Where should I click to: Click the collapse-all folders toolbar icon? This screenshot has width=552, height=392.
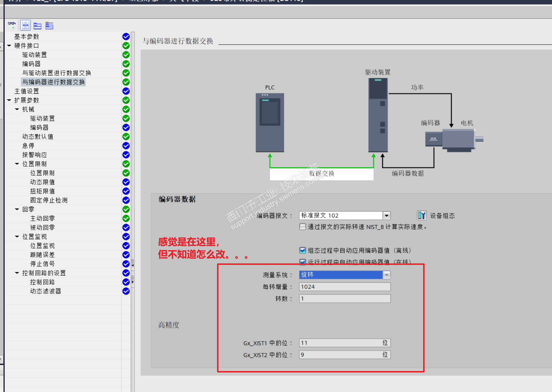click(37, 26)
